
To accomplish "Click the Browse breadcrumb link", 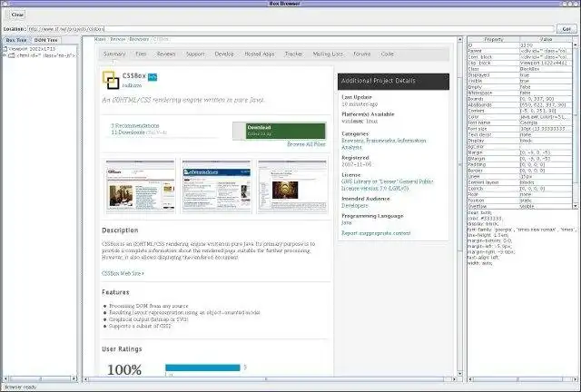I will tap(117, 39).
